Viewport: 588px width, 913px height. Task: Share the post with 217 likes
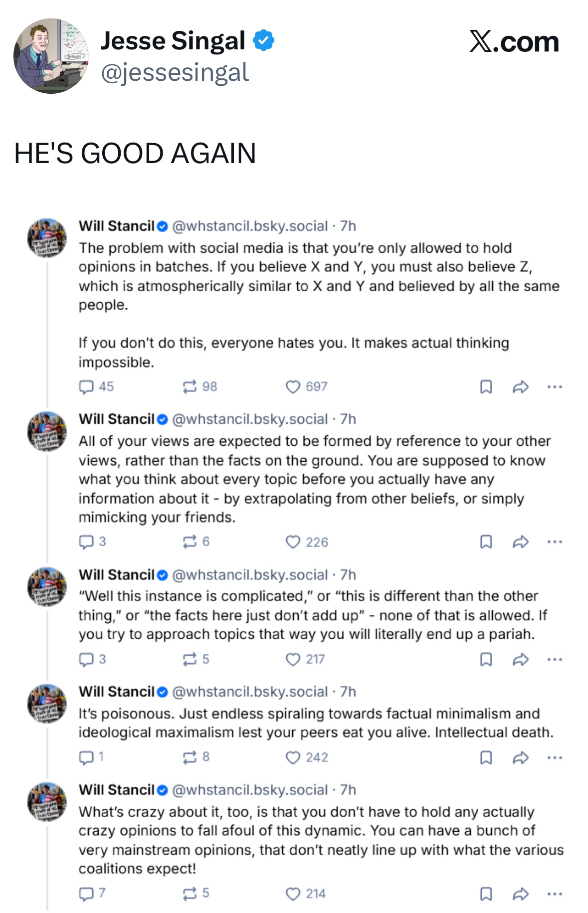520,660
